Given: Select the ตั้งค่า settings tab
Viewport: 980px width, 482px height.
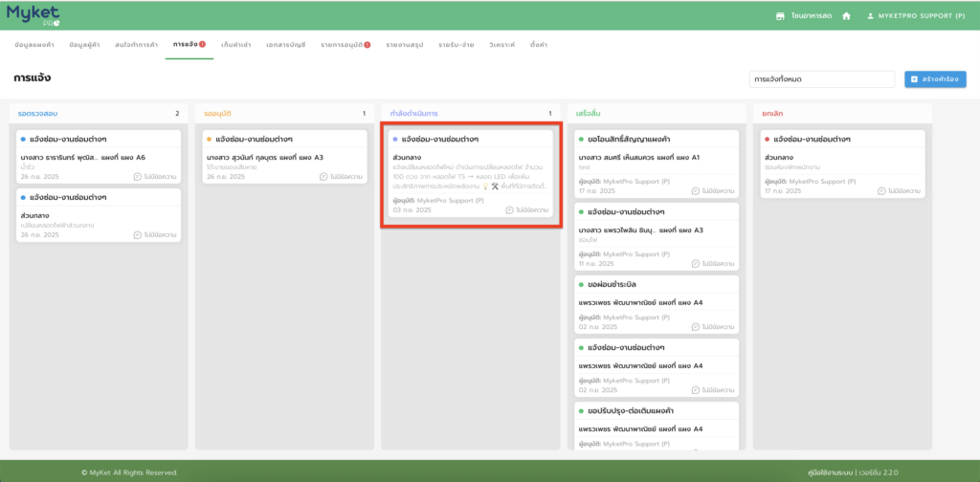Looking at the screenshot, I should [x=539, y=45].
